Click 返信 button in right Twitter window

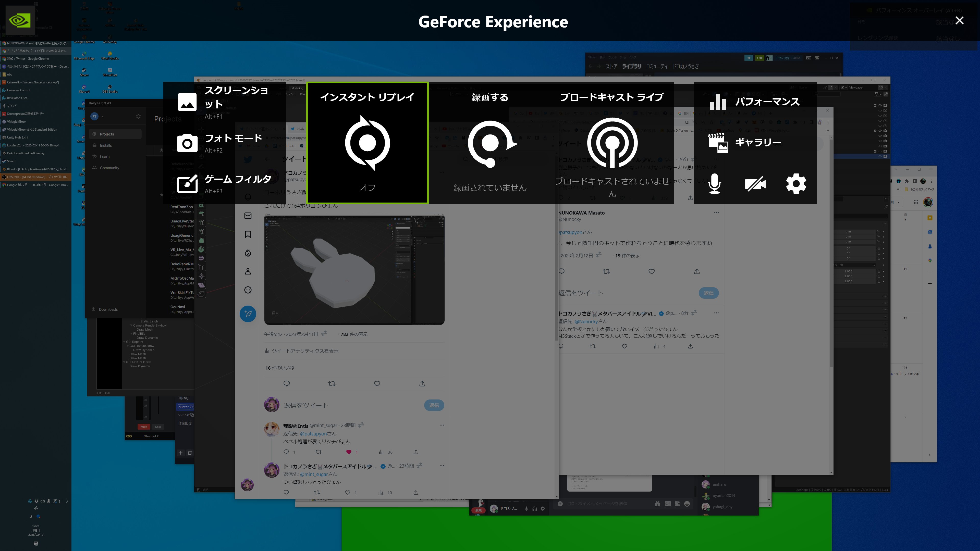pos(709,293)
